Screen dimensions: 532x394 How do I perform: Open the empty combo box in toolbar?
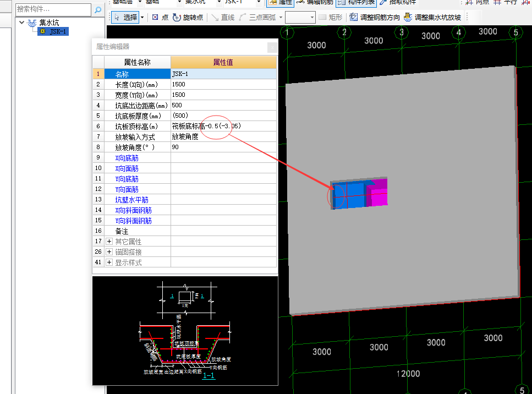[300, 17]
